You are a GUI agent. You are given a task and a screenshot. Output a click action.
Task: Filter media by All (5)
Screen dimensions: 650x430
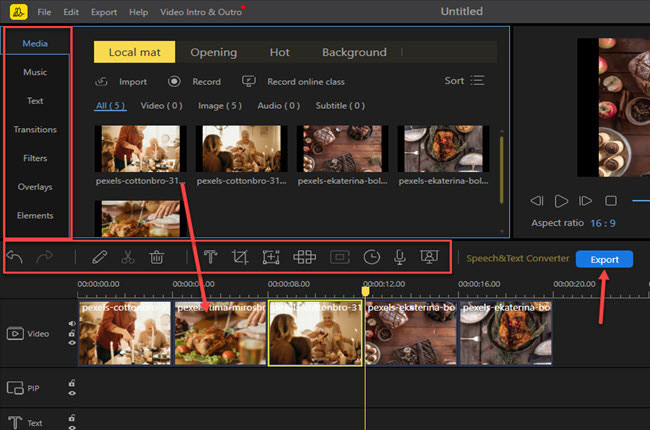tap(110, 106)
